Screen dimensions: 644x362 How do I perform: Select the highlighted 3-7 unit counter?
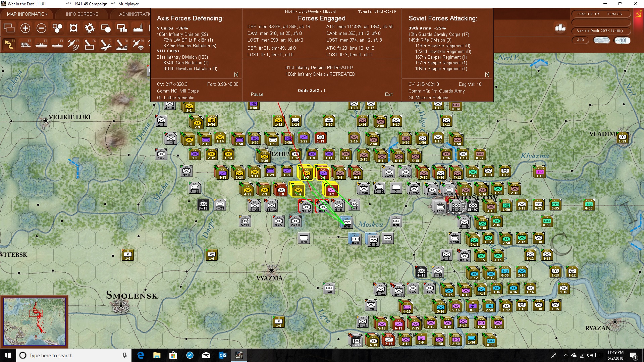coord(306,173)
